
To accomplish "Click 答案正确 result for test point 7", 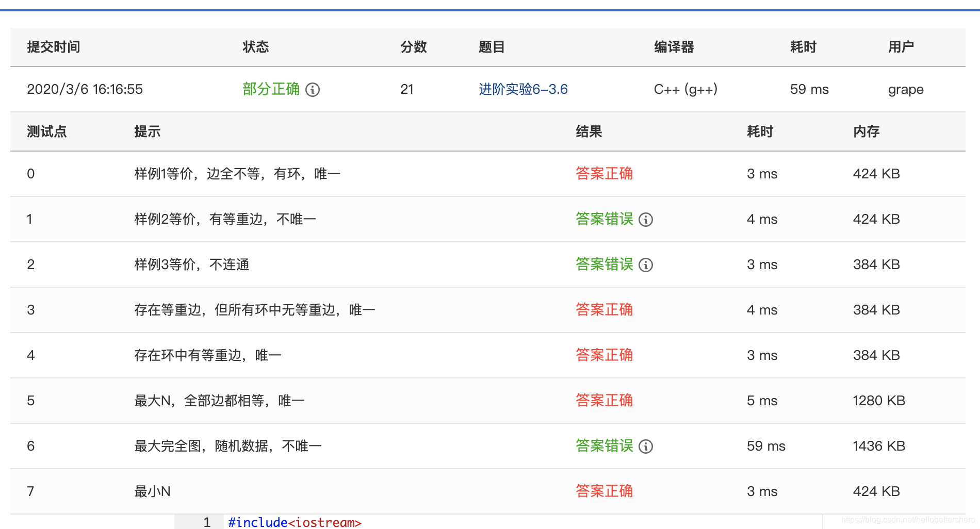I will 605,491.
